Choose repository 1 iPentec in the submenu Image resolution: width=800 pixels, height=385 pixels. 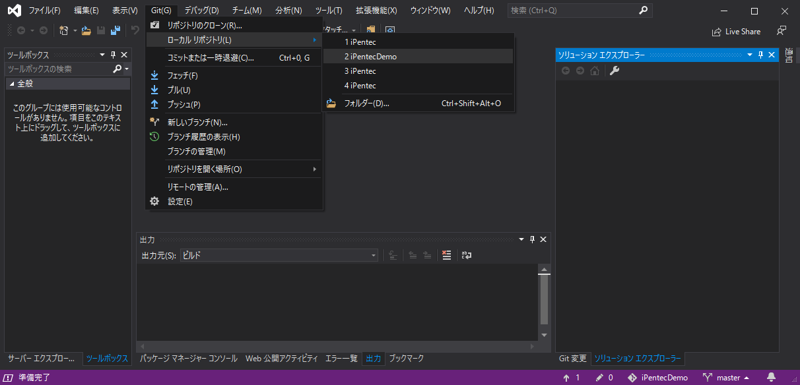[x=418, y=42]
